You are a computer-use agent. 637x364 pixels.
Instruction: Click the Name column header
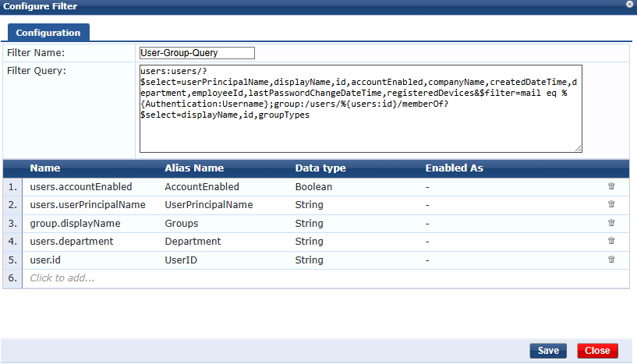pos(45,168)
